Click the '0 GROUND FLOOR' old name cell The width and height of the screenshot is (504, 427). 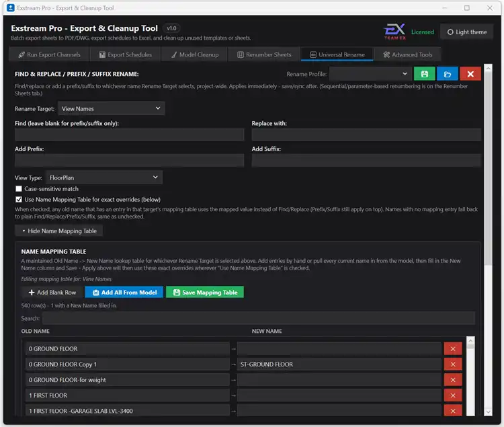pyautogui.click(x=127, y=349)
